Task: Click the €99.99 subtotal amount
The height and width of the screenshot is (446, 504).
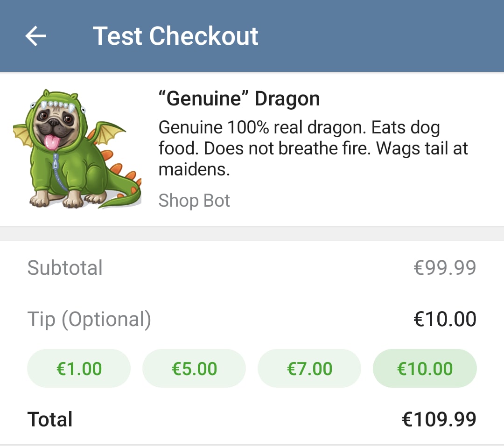Action: 445,268
